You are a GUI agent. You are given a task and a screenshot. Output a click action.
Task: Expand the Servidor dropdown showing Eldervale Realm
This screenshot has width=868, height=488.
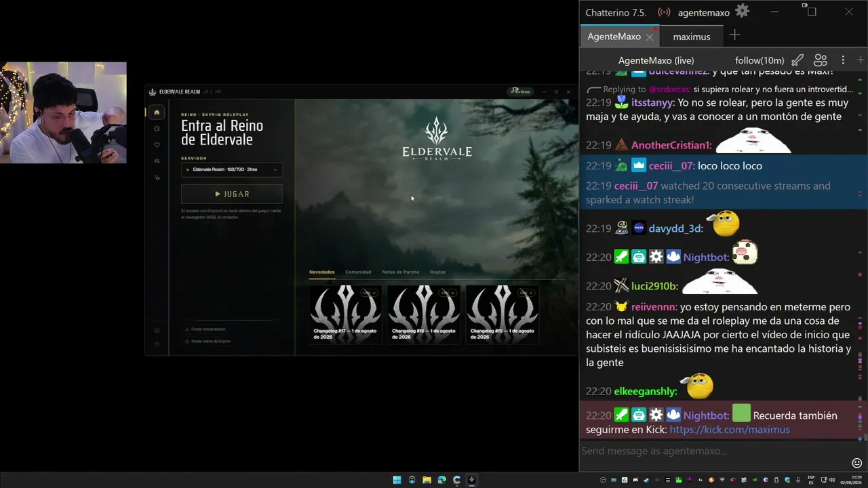232,169
